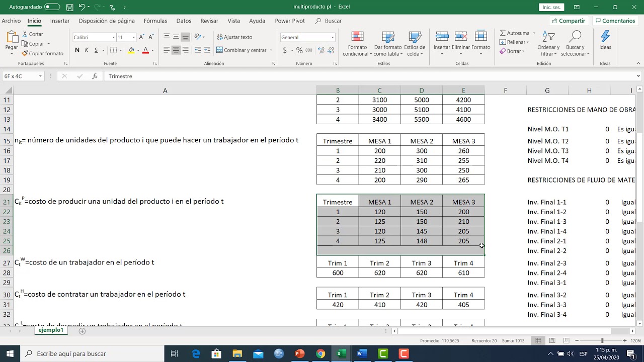Viewport: 644px width, 362px height.
Task: Select the ejemplo1 sheet tab
Action: (51, 330)
